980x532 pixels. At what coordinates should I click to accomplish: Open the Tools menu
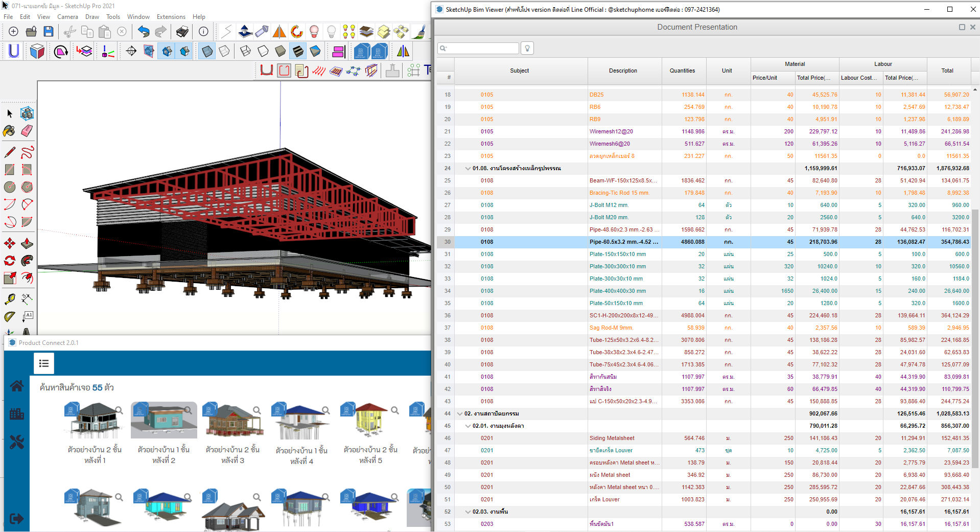(113, 17)
